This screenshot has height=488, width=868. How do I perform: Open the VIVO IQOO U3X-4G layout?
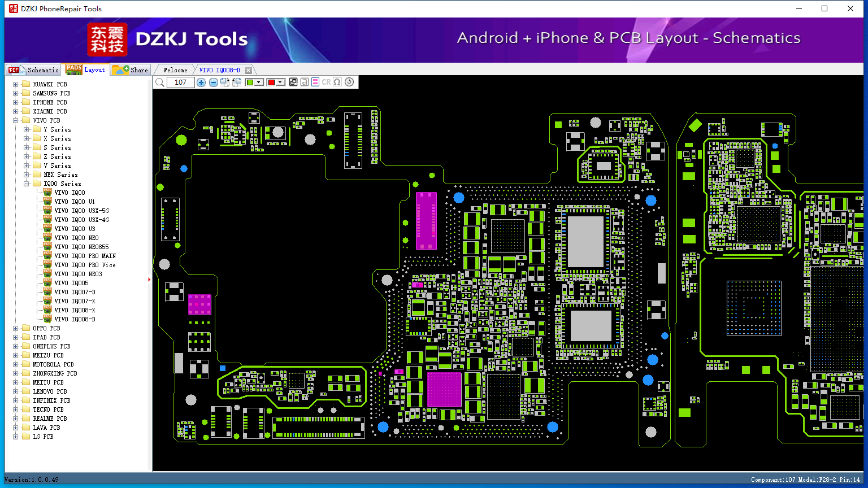pos(82,220)
